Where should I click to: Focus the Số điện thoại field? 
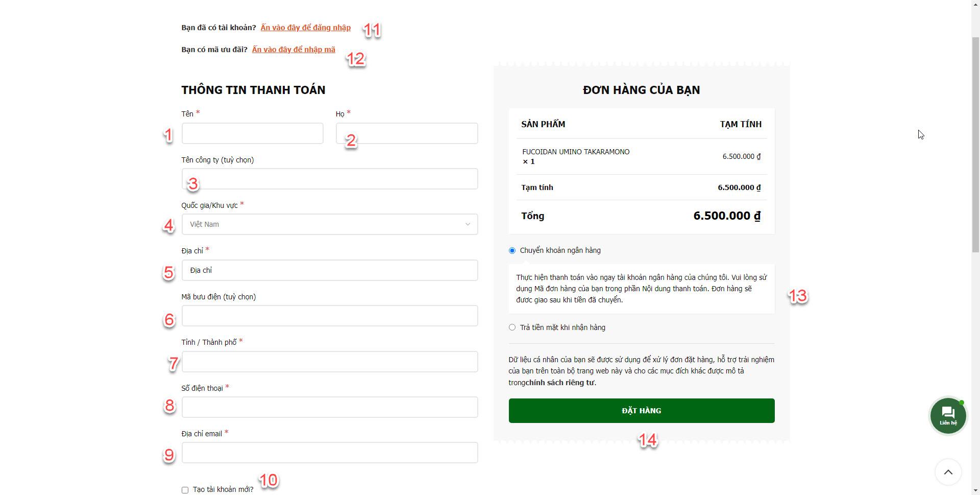click(330, 407)
